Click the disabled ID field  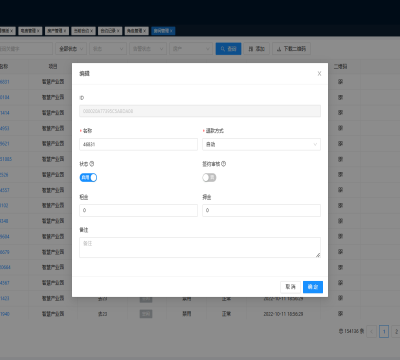point(200,111)
